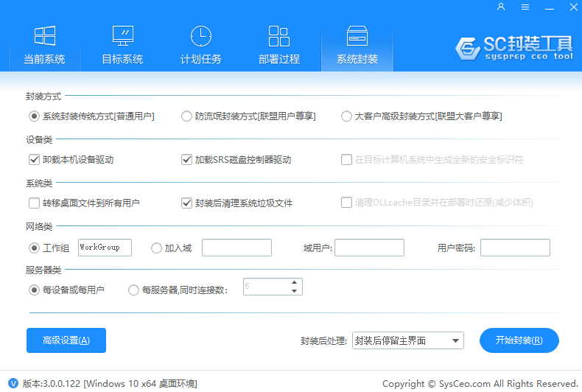Image resolution: width=582 pixels, height=392 pixels.
Task: Enable 转移桌面文件到所有用户 checkbox
Action: click(x=34, y=203)
